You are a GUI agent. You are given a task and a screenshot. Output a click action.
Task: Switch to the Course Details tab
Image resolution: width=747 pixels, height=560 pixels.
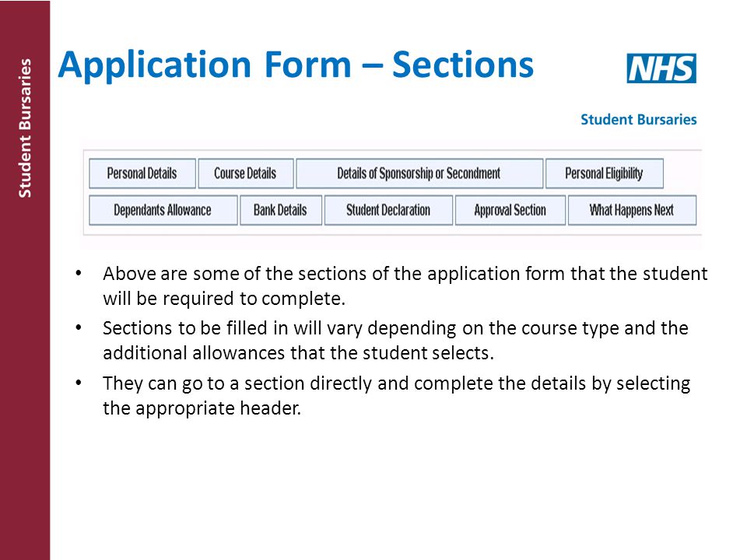point(245,173)
